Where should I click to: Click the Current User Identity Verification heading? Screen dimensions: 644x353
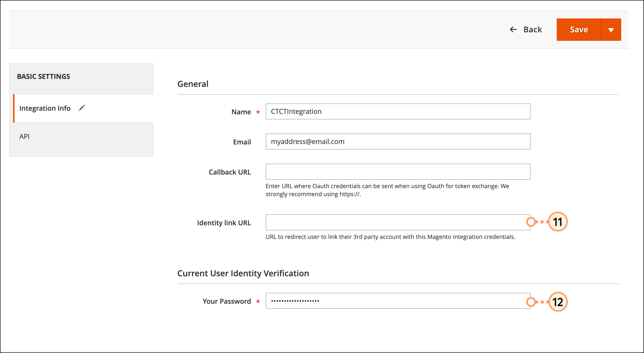coord(243,273)
